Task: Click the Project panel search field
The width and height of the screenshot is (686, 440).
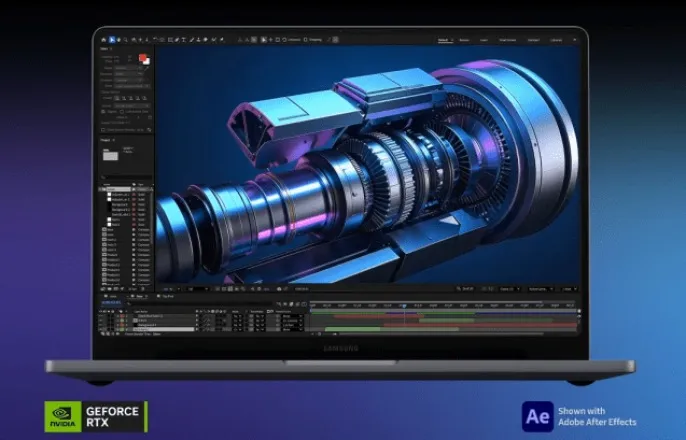Action: pos(127,177)
